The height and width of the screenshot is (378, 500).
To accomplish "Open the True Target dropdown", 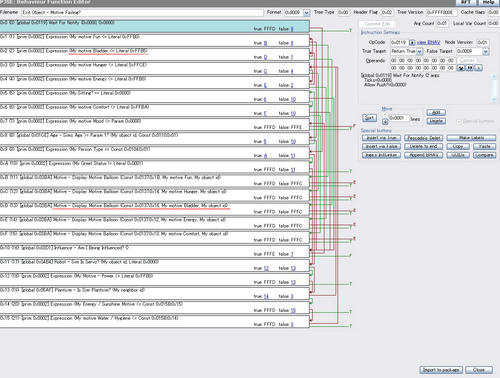I will click(419, 51).
